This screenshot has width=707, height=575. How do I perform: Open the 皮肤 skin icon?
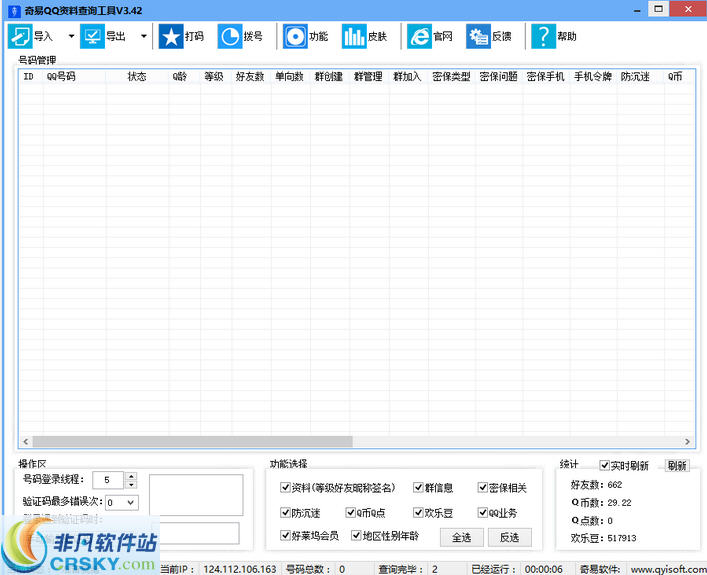pyautogui.click(x=354, y=36)
